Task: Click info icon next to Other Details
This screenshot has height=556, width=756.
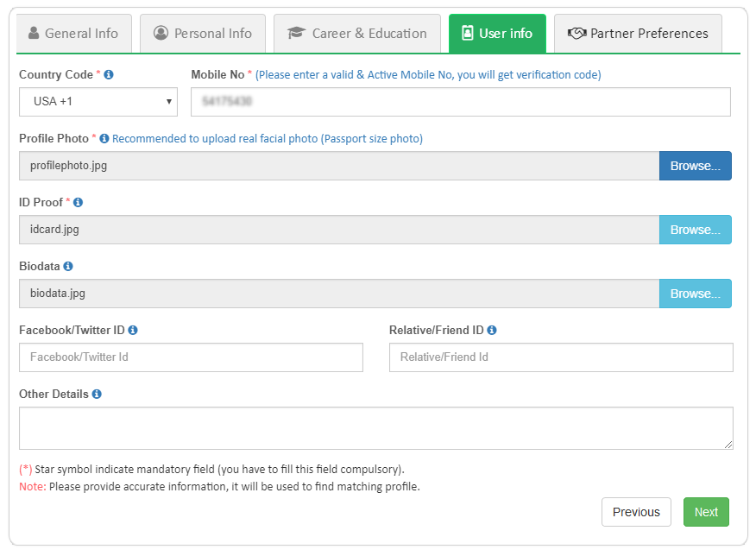Action: click(x=97, y=395)
